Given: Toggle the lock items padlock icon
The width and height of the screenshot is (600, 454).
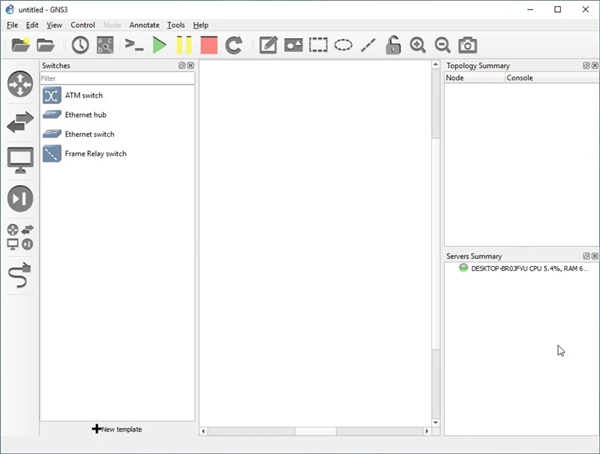Looking at the screenshot, I should (x=393, y=45).
